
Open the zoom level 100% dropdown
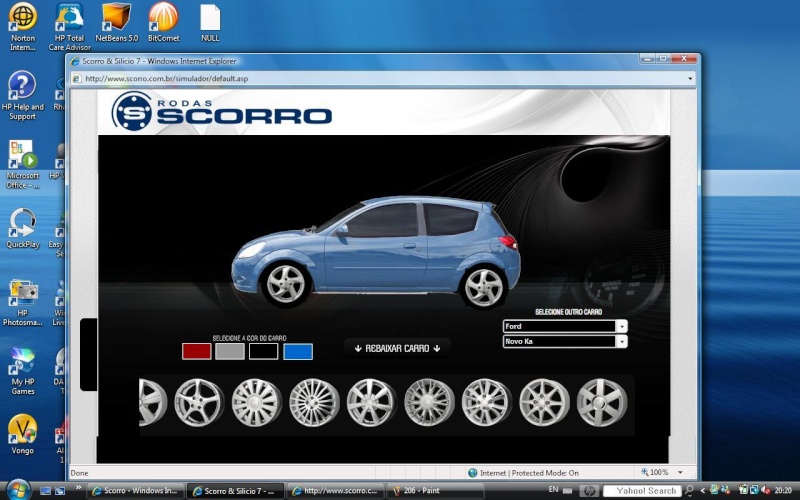click(680, 472)
